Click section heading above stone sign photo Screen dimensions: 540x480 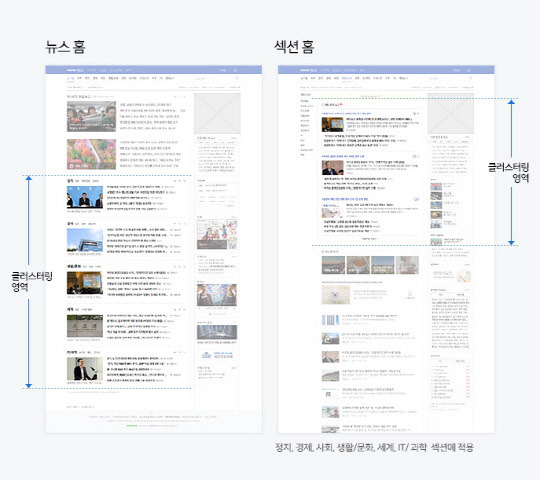click(70, 309)
